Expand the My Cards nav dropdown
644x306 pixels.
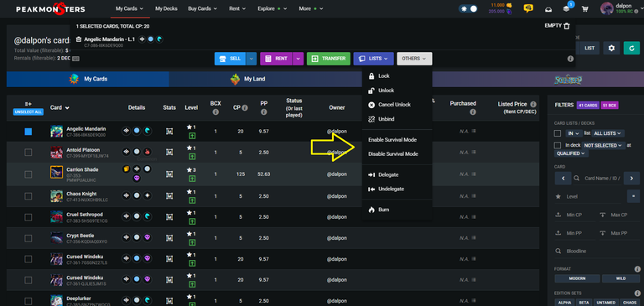[x=129, y=8]
